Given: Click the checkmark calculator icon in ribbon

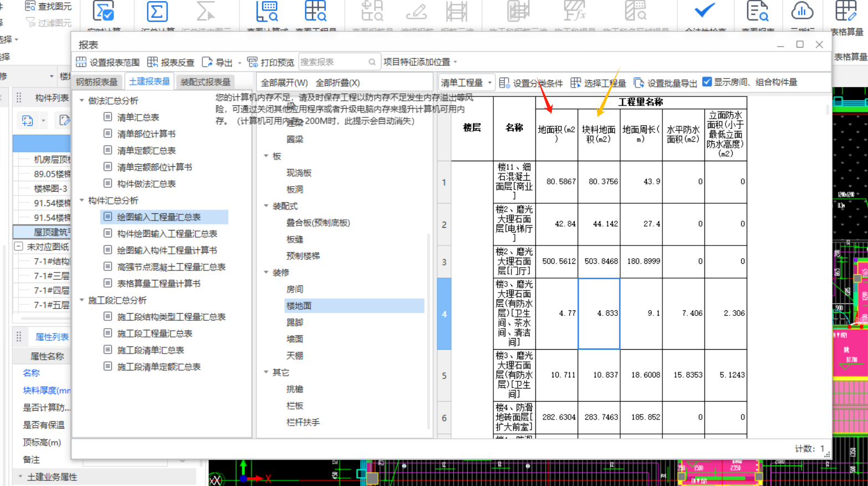Looking at the screenshot, I should pyautogui.click(x=104, y=12).
